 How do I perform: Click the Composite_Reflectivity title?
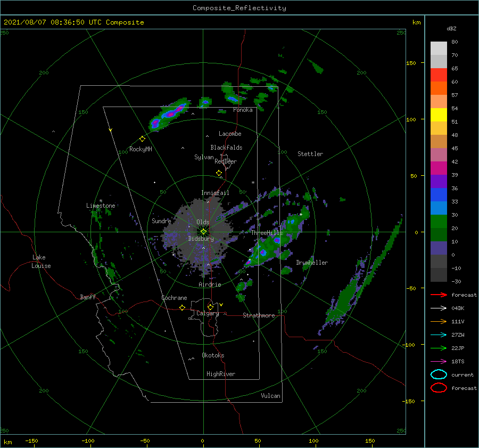click(240, 8)
